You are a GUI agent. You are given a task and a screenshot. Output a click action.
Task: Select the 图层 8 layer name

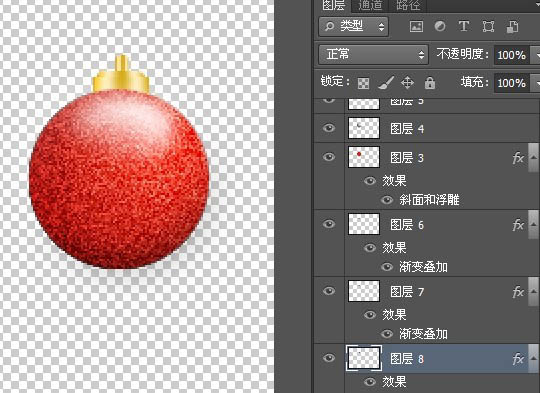pos(407,359)
